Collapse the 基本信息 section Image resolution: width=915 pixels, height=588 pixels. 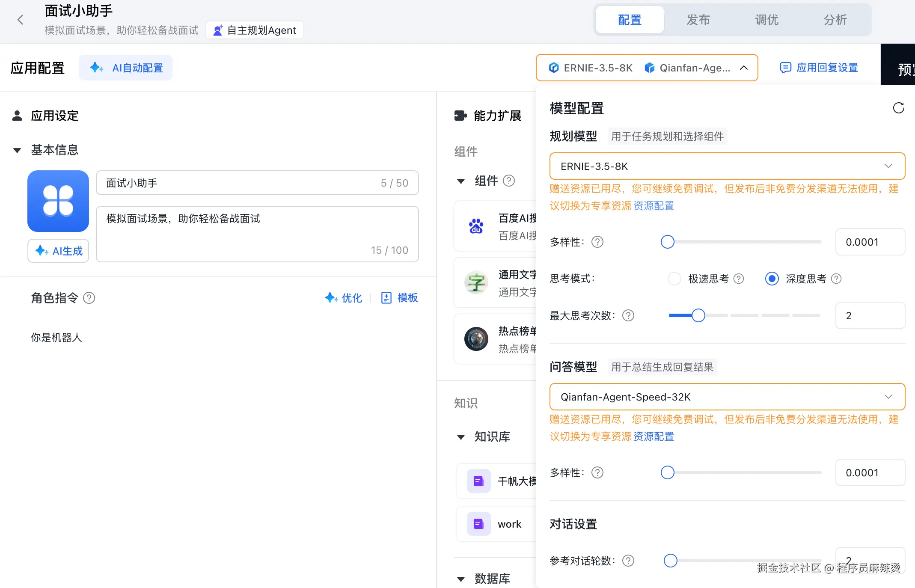17,150
